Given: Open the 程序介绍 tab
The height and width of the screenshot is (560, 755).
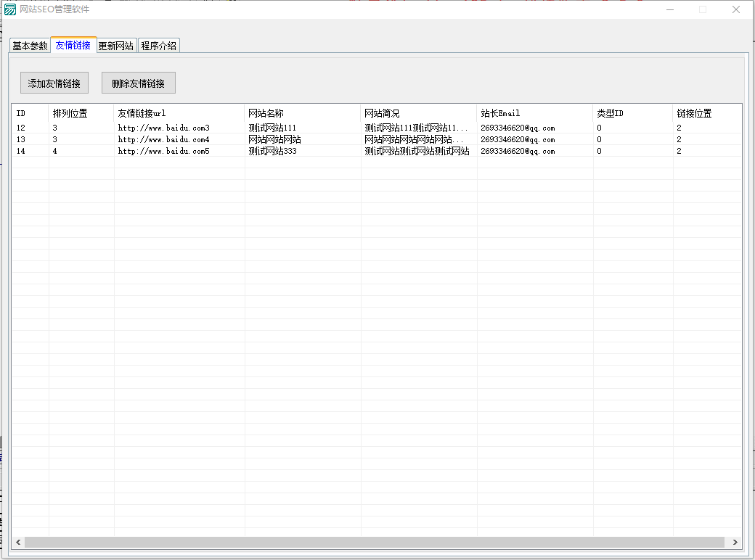Looking at the screenshot, I should [158, 46].
